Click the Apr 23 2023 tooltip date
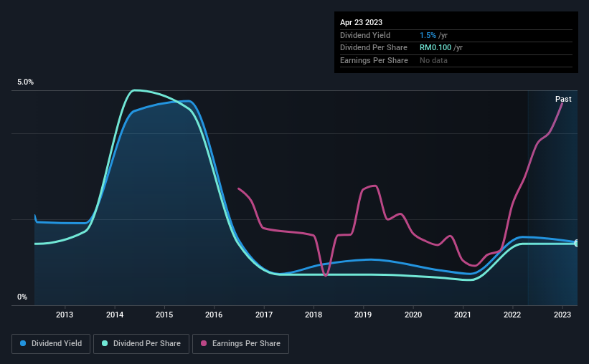This screenshot has width=589, height=364. (x=361, y=22)
